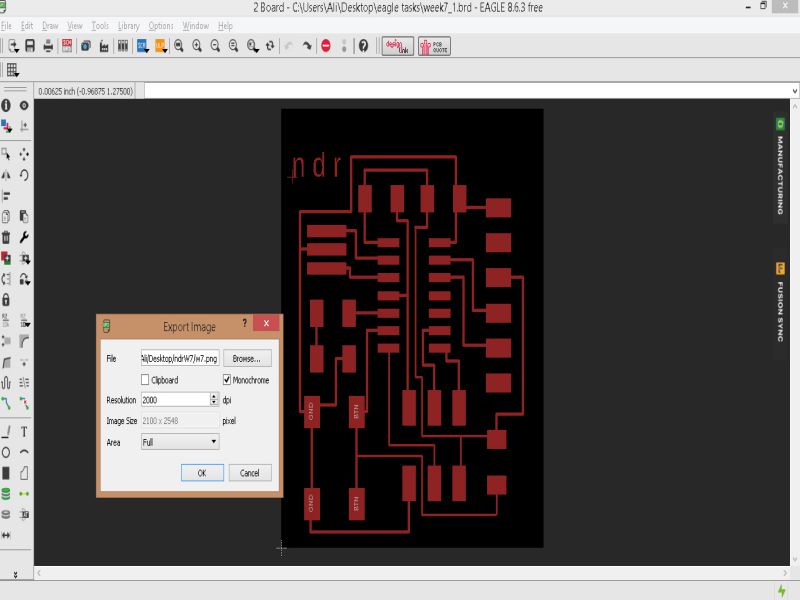Open the Design Link tool

(397, 46)
